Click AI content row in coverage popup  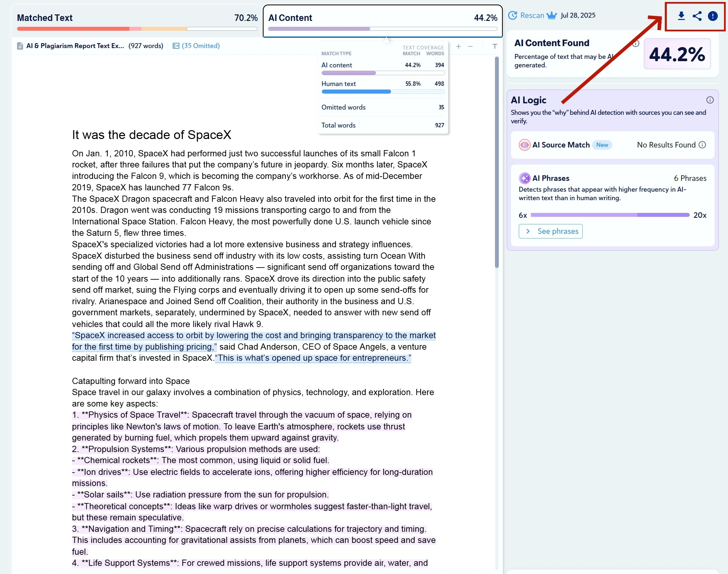point(383,68)
